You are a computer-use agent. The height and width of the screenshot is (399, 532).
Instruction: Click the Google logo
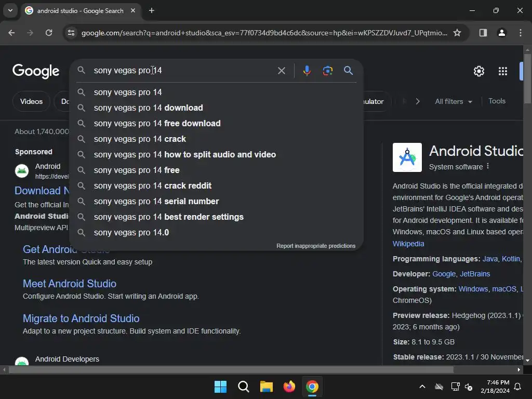point(36,71)
